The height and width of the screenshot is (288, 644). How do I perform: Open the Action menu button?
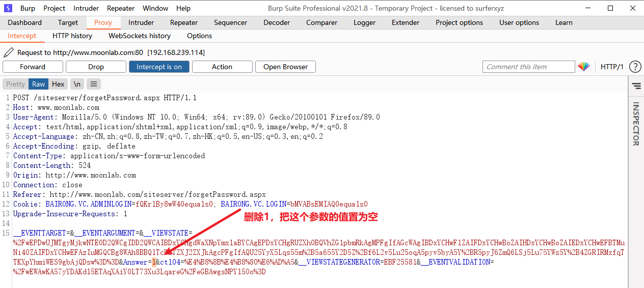click(222, 67)
